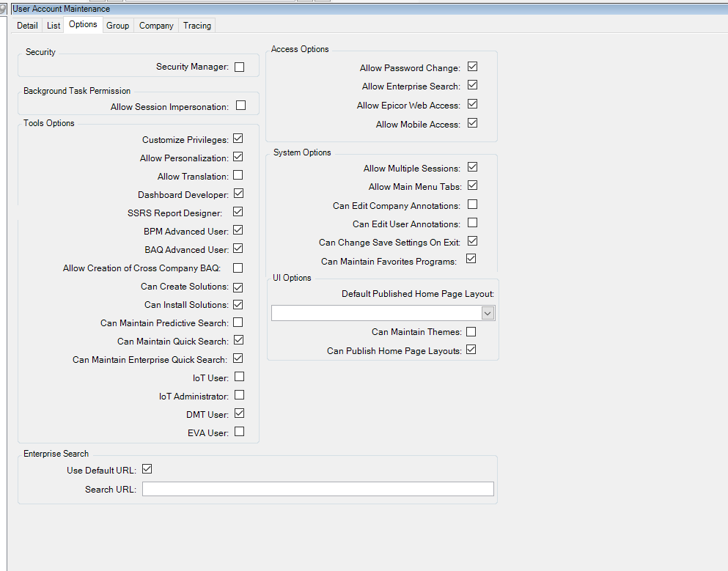Toggle BAQ Advanced User
This screenshot has height=571, width=728.
(x=238, y=248)
